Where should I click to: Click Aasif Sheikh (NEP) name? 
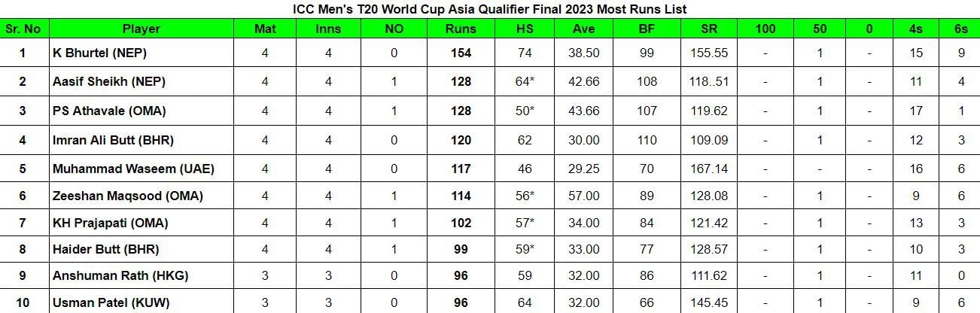coord(109,82)
